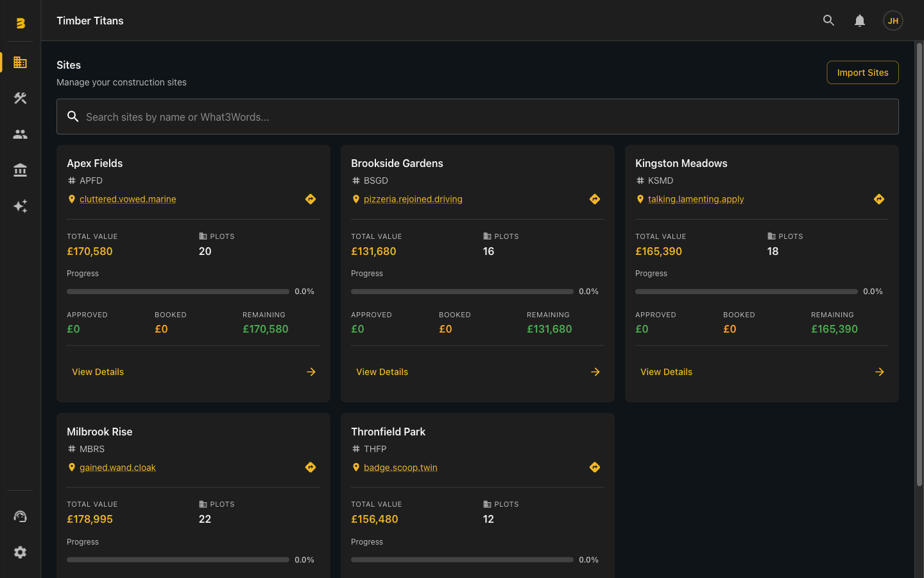
Task: Click the bank institution icon in the sidebar
Action: pyautogui.click(x=20, y=170)
